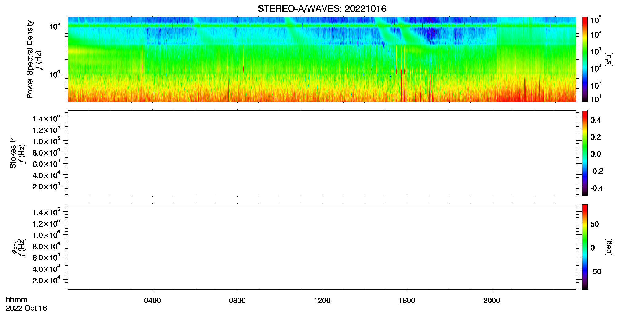Click the degrees color bar

pyautogui.click(x=585, y=247)
